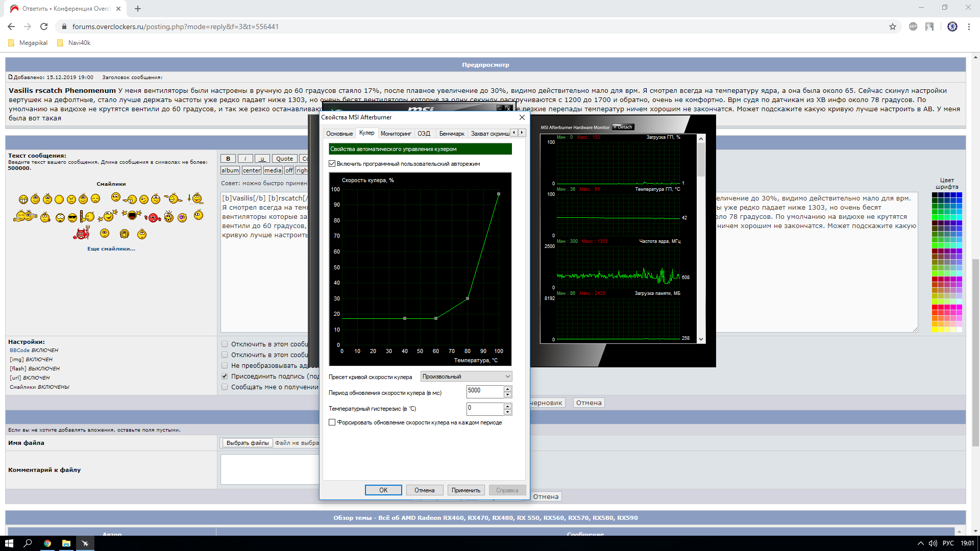Screen dimensions: 980x551
Task: Pick the red swatch in font color palette
Action: 935,307
